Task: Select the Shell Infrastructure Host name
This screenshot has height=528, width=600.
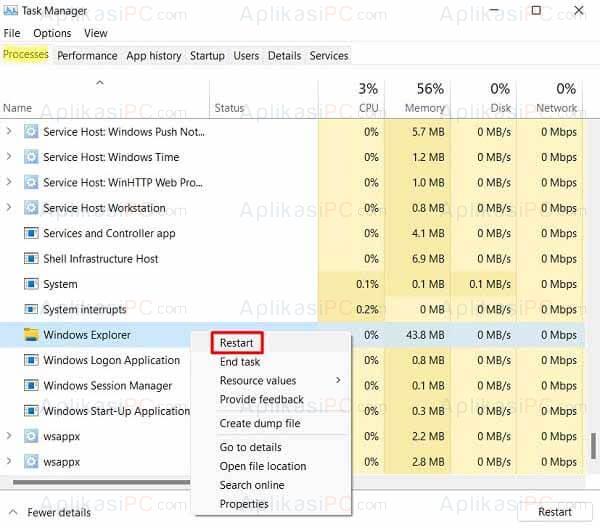Action: pos(101,259)
